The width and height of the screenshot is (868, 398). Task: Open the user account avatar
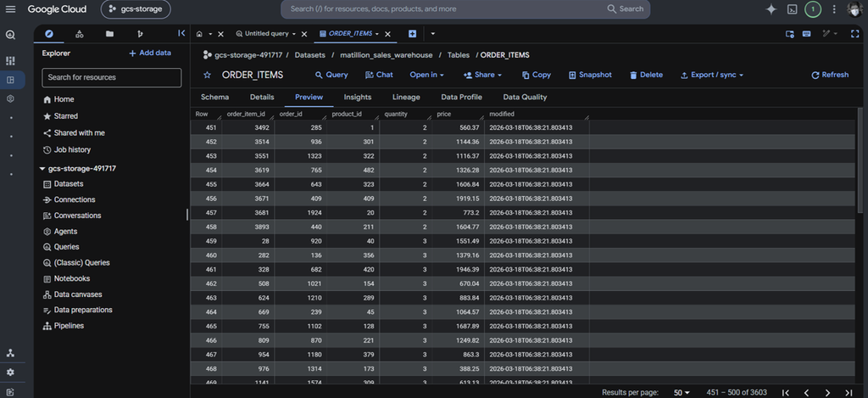854,8
